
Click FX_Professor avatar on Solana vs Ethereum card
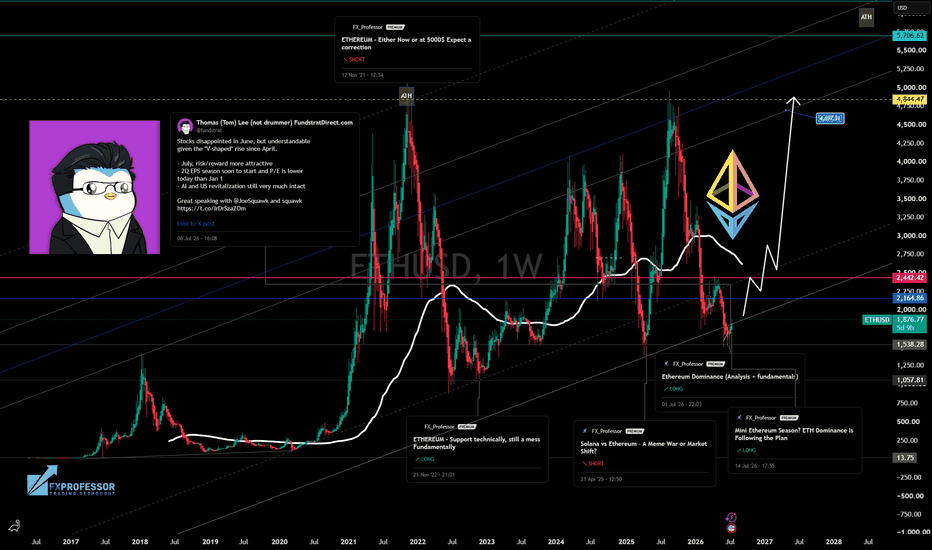585,431
